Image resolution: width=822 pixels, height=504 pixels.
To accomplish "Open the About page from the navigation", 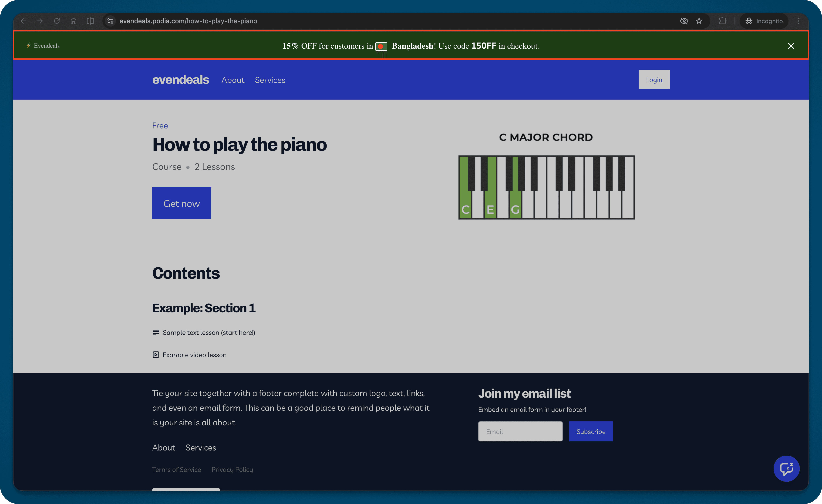I will pyautogui.click(x=233, y=80).
